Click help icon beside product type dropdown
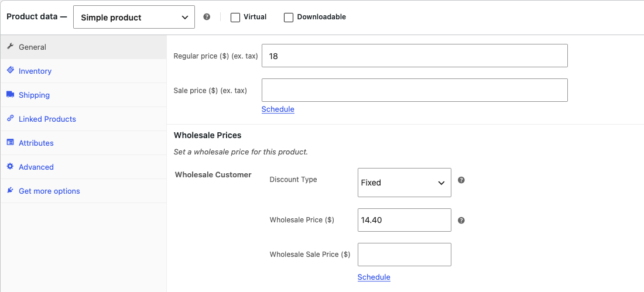This screenshot has width=644, height=292. 207,17
